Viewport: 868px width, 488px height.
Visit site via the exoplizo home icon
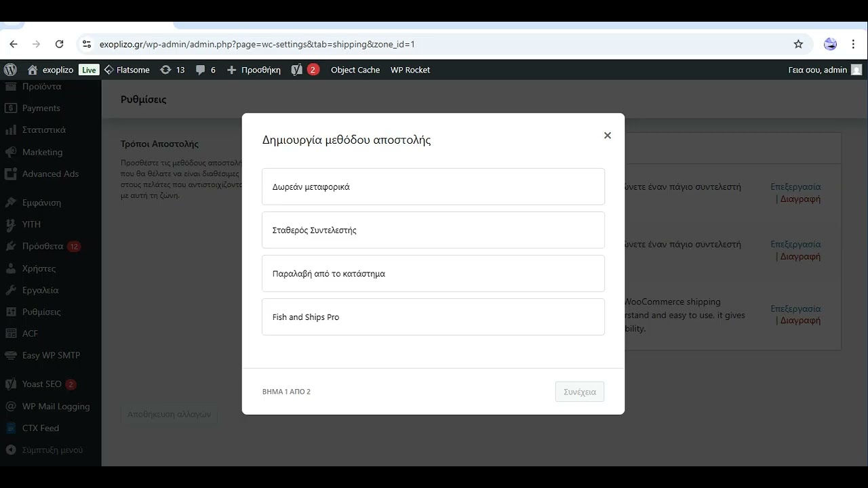pos(50,70)
